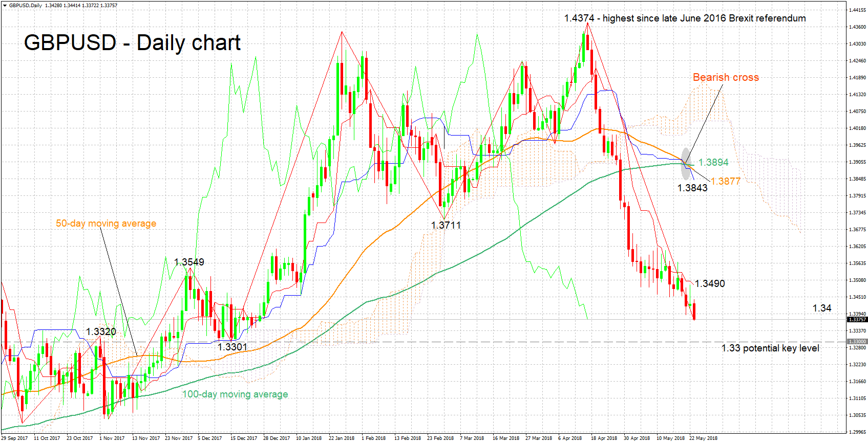Select the '100-day moving average' label
The height and width of the screenshot is (444, 868).
(235, 394)
